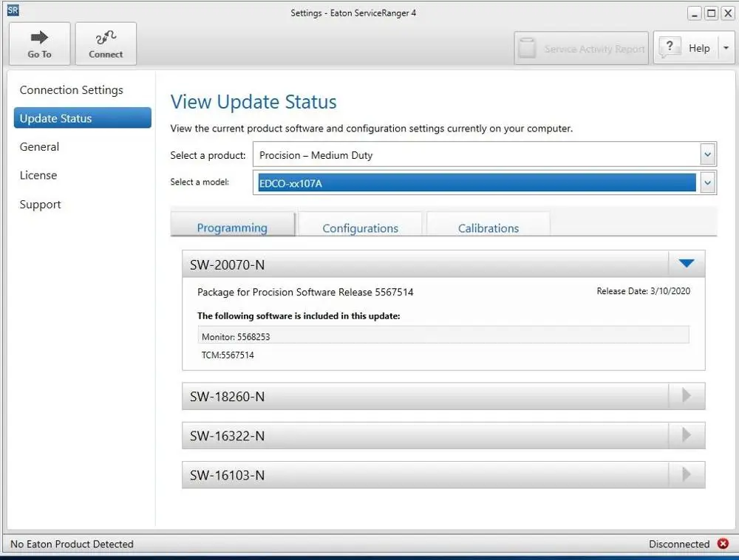
Task: Select the Programming tab
Action: (232, 228)
